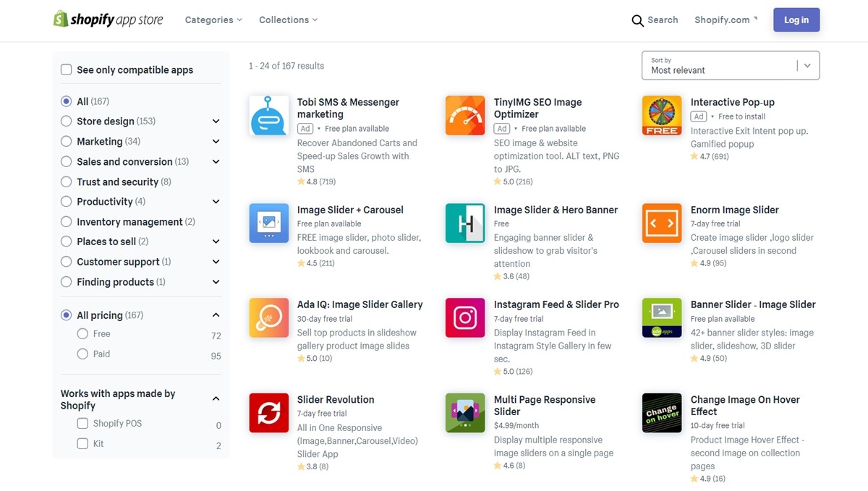Click the Search text link
The image size is (868, 491).
tap(663, 20)
